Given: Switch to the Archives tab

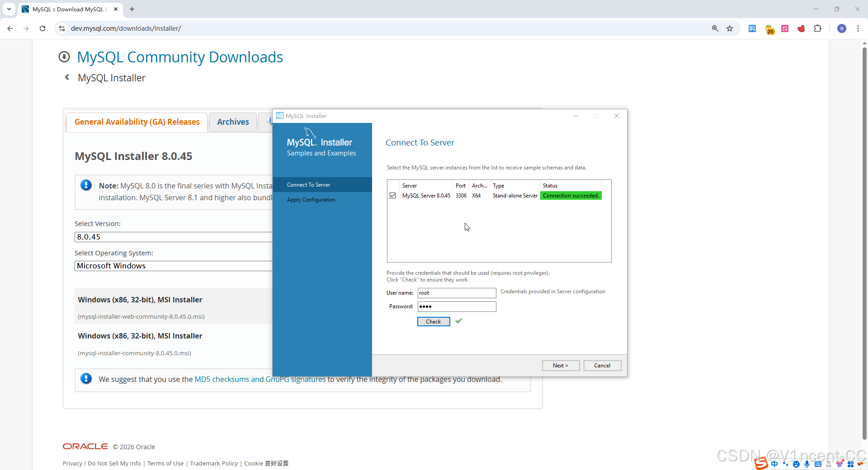Looking at the screenshot, I should [x=233, y=122].
